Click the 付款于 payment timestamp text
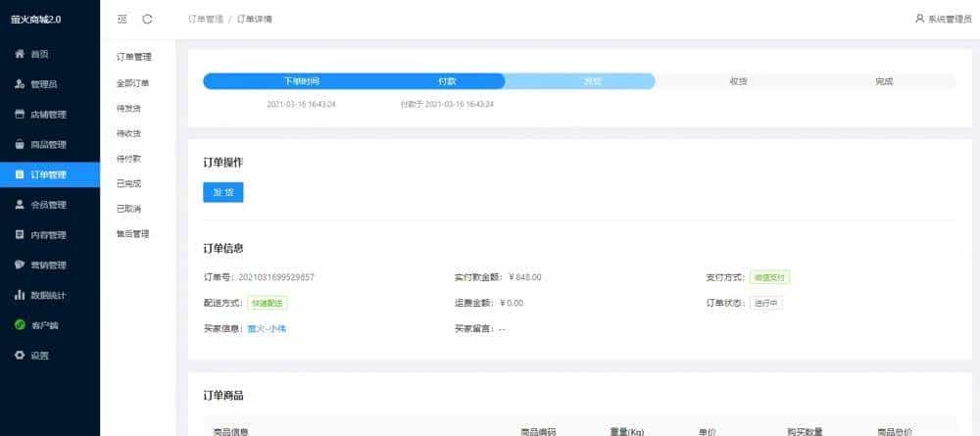 pos(447,104)
